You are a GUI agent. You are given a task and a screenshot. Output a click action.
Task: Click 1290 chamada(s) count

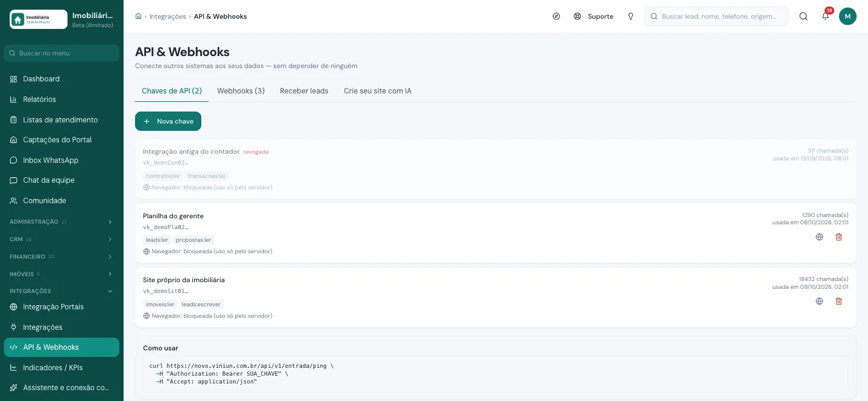pos(825,215)
